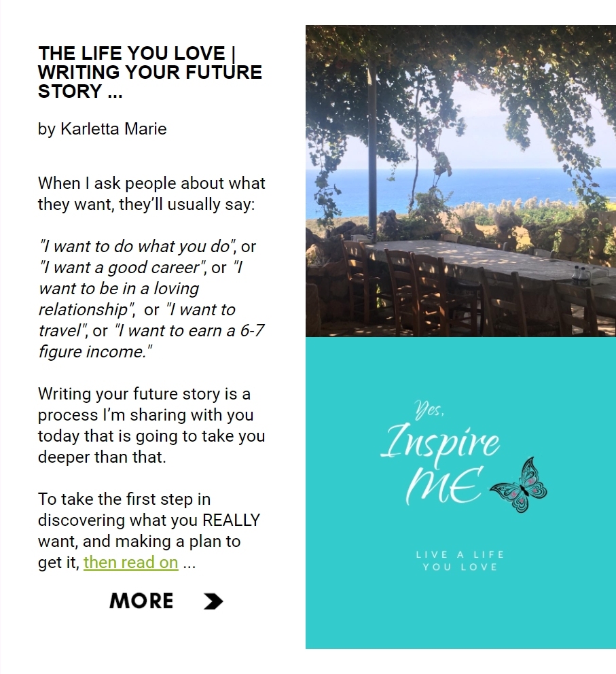
Task: Click the paragraph 'Writing your future story is a'
Action: coord(151,425)
